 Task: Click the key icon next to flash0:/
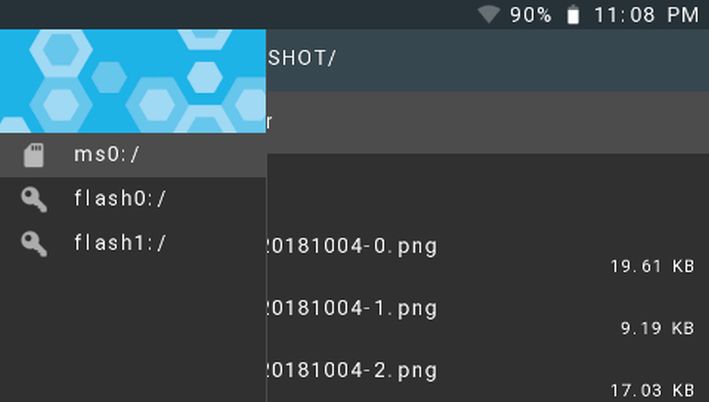pos(34,199)
